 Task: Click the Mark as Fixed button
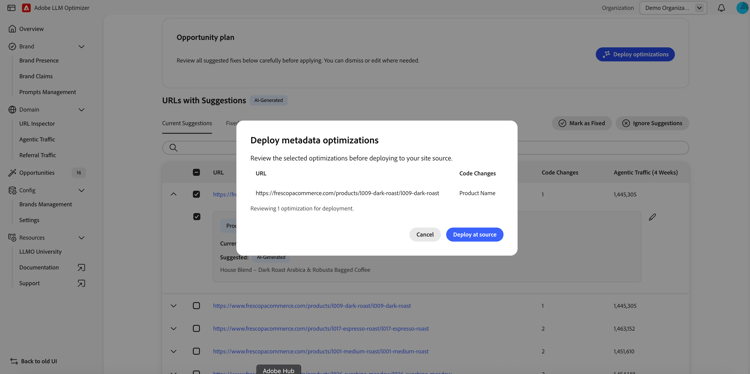tap(582, 123)
